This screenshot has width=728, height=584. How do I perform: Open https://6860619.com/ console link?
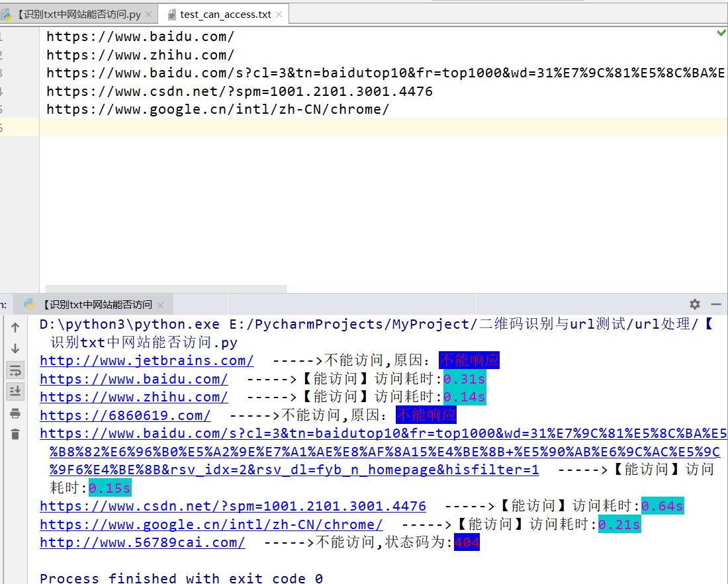pyautogui.click(x=125, y=415)
